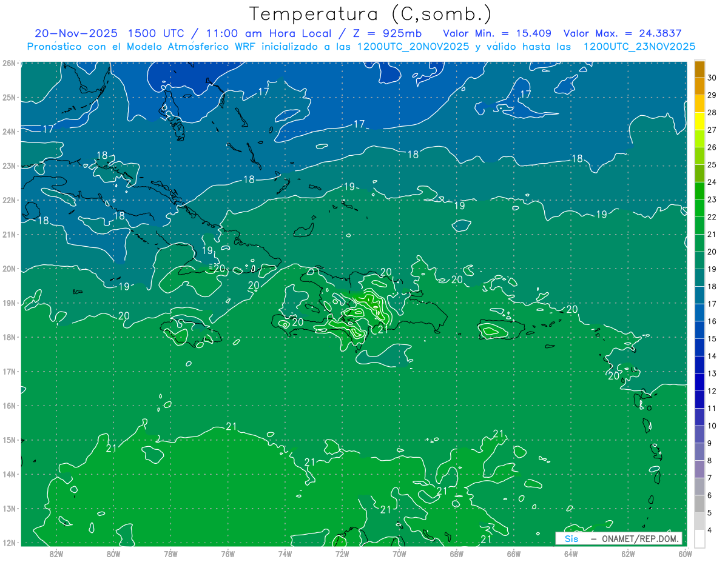This screenshot has width=728, height=562.
Task: Click the '23N' latitude axis label
Action: point(8,166)
